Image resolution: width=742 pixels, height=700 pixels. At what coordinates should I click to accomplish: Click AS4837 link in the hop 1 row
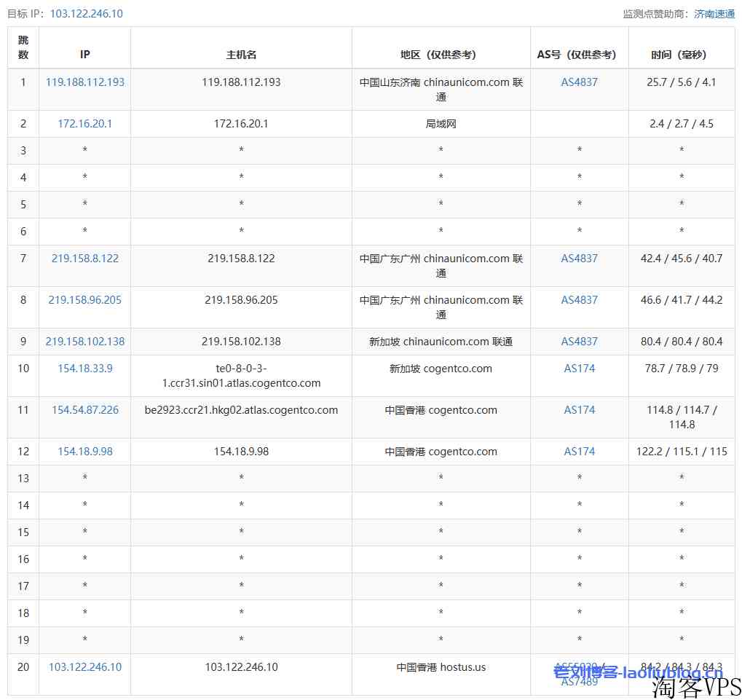pos(579,82)
